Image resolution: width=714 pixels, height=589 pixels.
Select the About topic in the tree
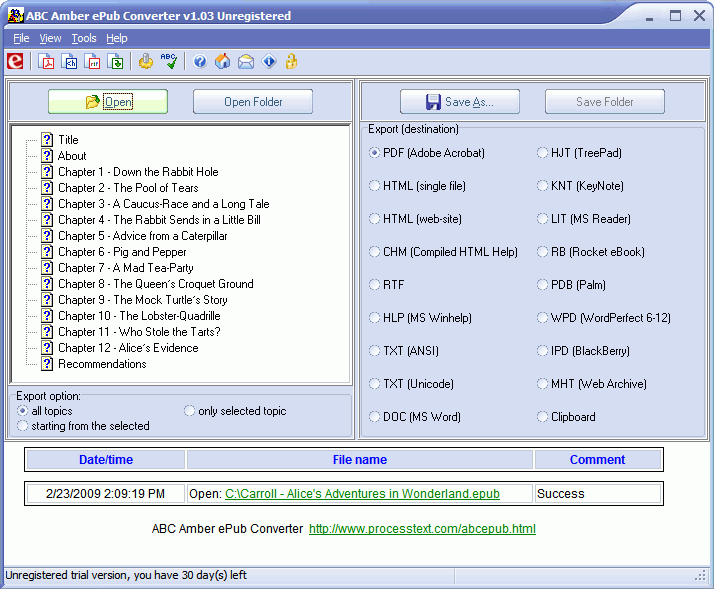[72, 156]
